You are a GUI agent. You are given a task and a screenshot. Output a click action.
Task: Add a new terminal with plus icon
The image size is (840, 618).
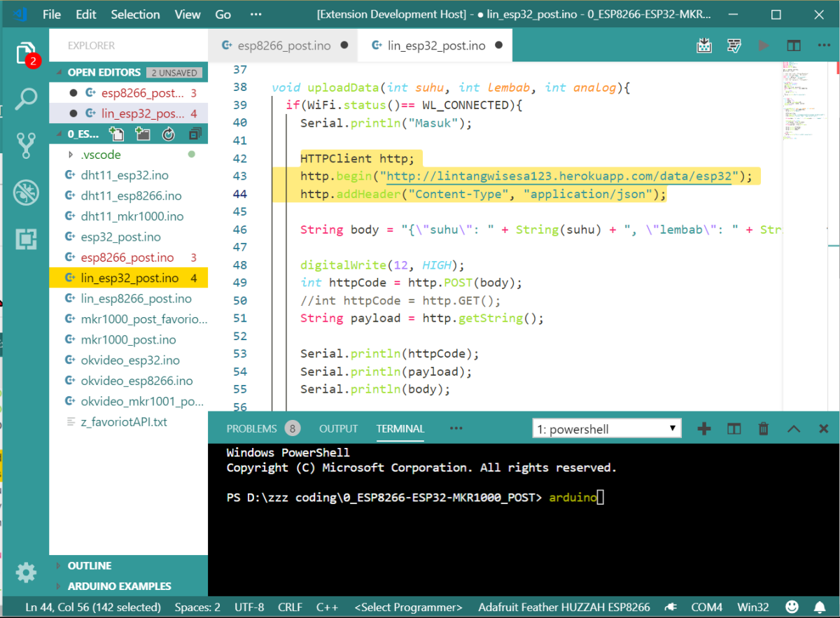point(704,428)
